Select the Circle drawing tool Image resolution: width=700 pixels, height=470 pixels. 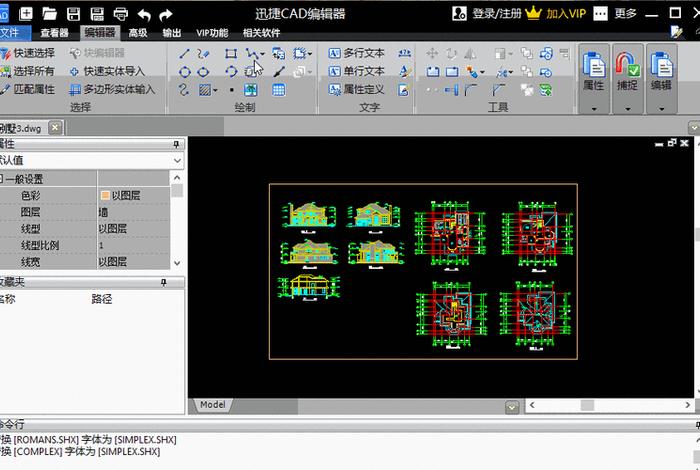[x=184, y=72]
